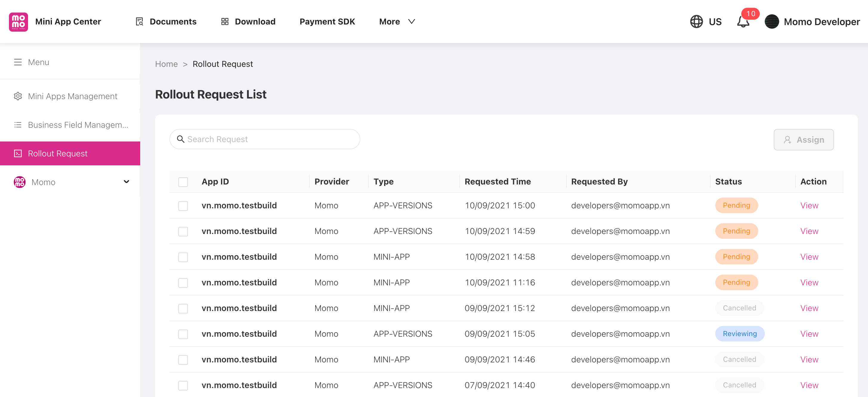Open the Download nav item
868x397 pixels.
[x=248, y=21]
